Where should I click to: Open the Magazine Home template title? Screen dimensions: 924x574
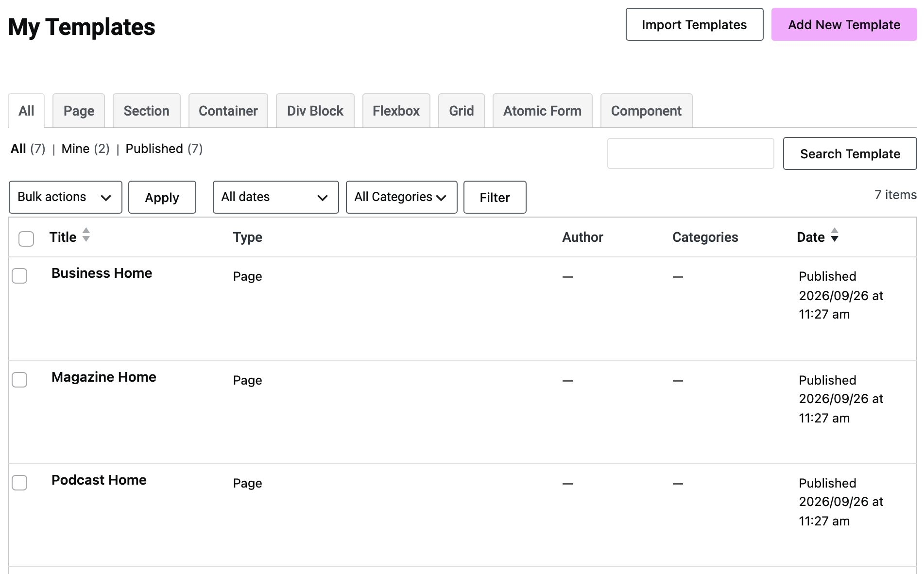[103, 377]
